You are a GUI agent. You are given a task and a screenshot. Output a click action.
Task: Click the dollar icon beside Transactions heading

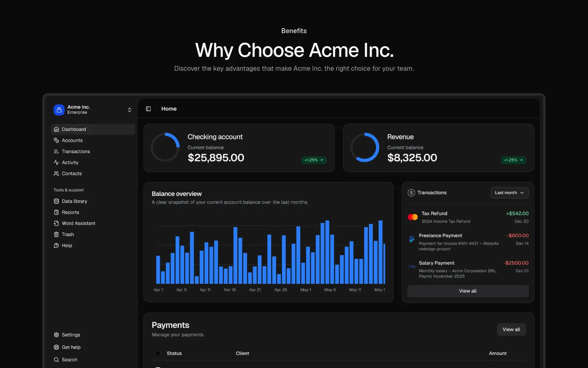pos(411,193)
